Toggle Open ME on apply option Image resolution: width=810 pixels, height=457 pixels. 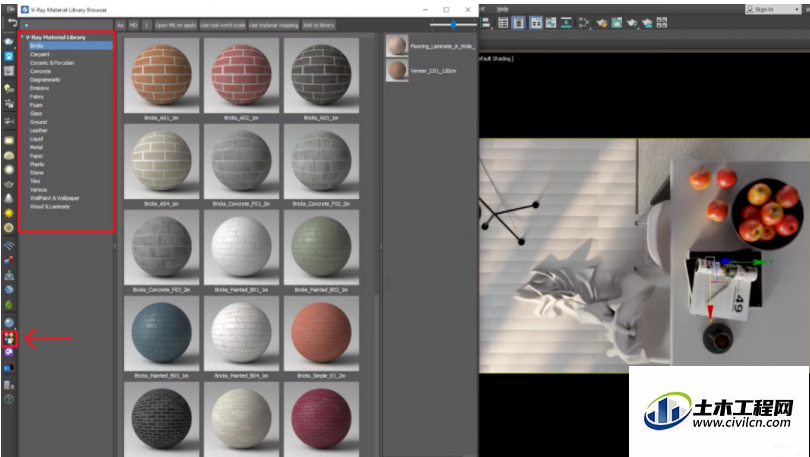point(175,25)
